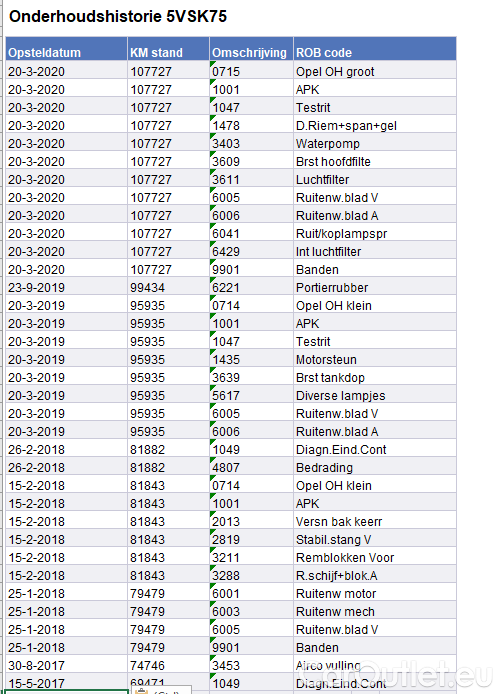Select the mileage cell 74746
The image size is (503, 694).
pyautogui.click(x=168, y=665)
